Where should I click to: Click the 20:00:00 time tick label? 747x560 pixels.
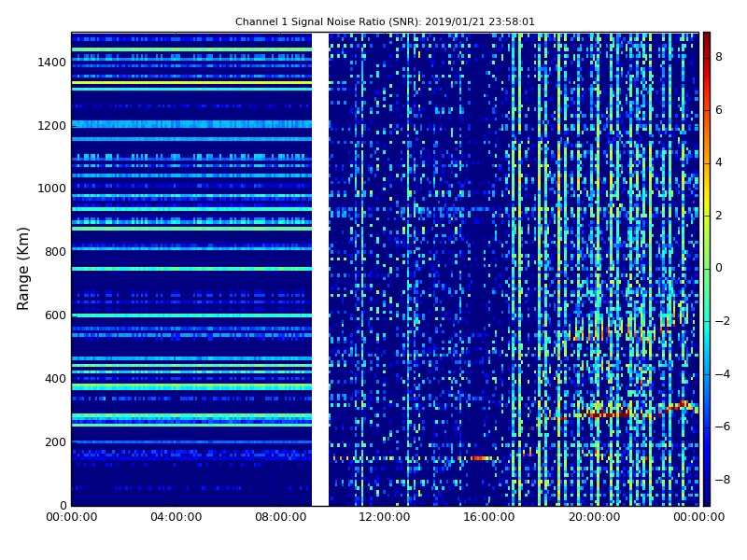pyautogui.click(x=595, y=517)
